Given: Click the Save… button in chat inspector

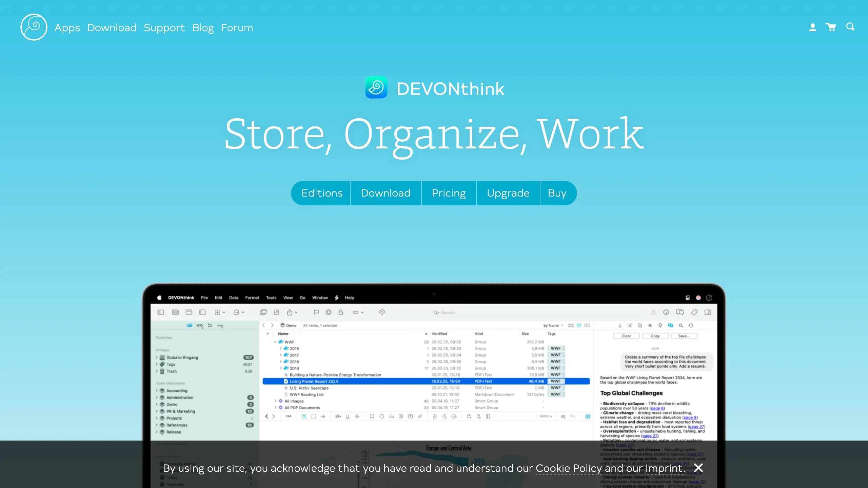Looking at the screenshot, I should click(x=684, y=336).
